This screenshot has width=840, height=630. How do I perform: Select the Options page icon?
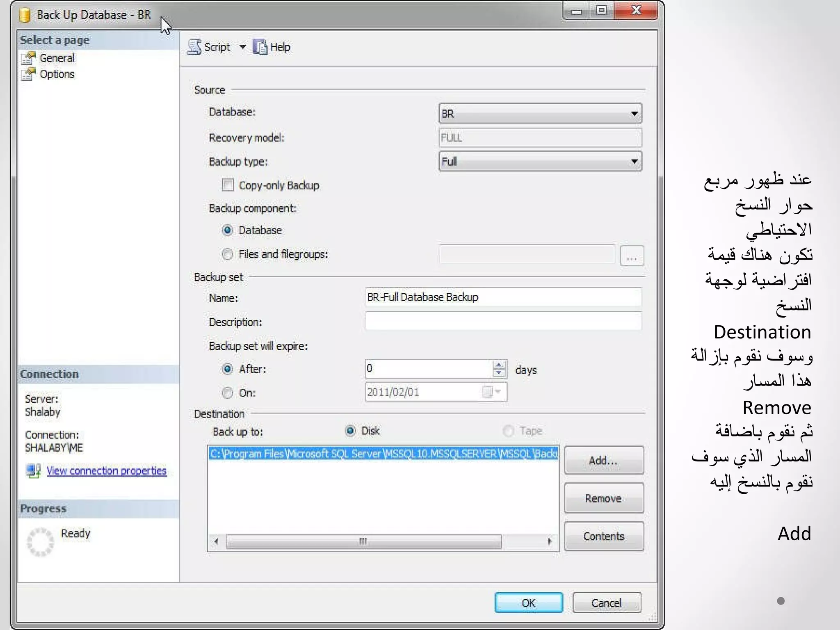click(28, 74)
